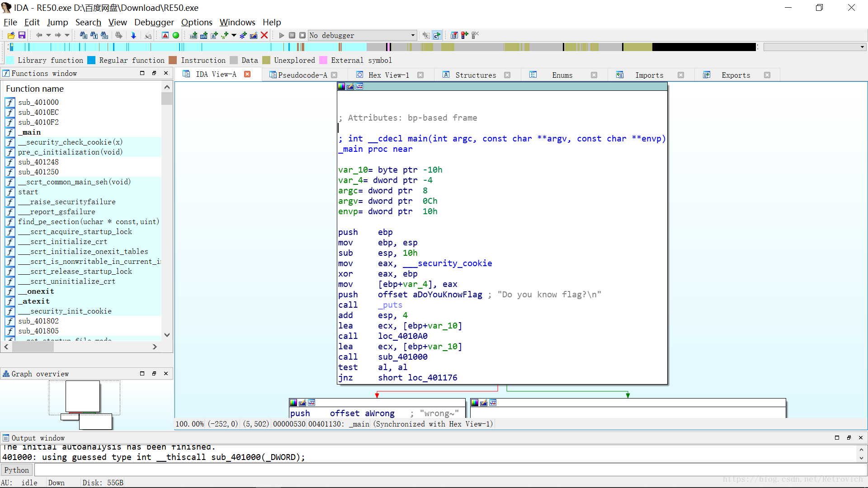Click the green 's' plus toolbar icon
The height and width of the screenshot is (488, 868).
coord(225,35)
